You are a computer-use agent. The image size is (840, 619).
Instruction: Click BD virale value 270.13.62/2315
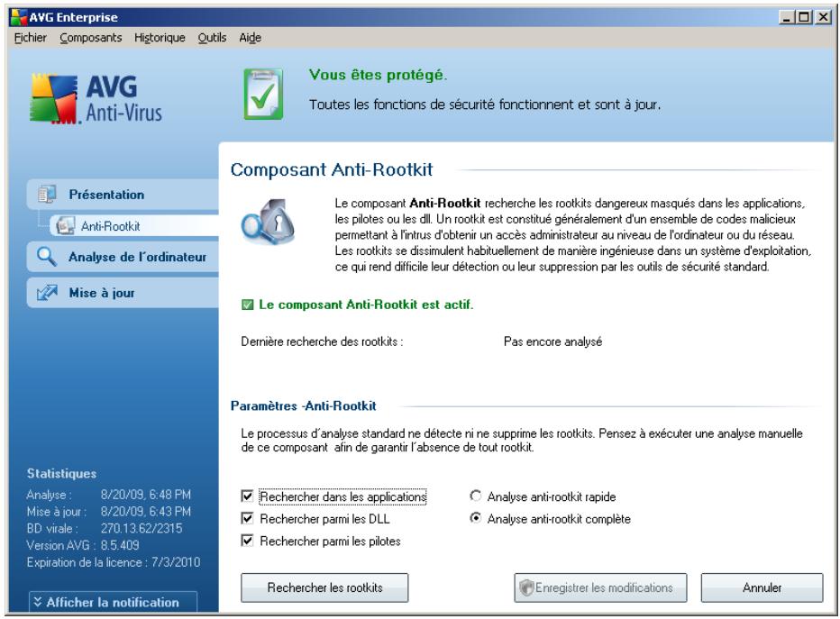coord(142,529)
